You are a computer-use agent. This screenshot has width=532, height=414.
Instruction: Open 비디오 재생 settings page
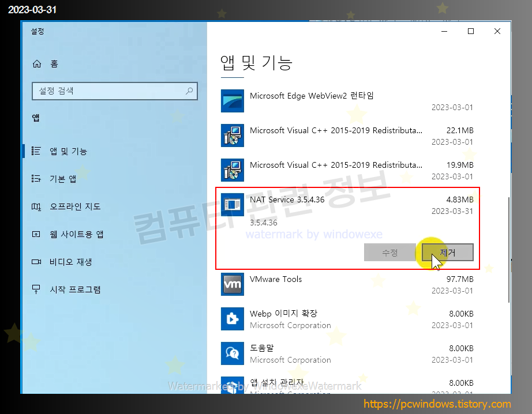pyautogui.click(x=114, y=262)
